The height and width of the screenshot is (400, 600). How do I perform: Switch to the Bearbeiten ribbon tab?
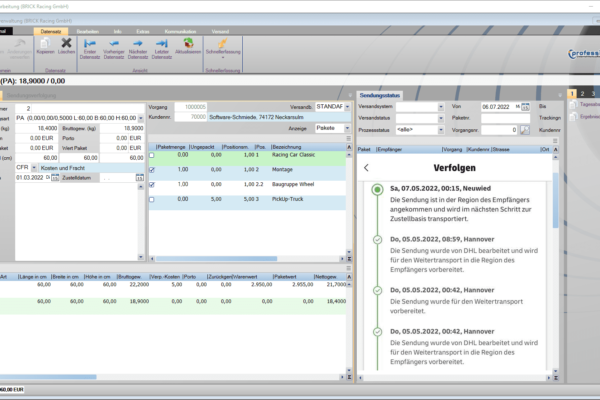[x=86, y=31]
